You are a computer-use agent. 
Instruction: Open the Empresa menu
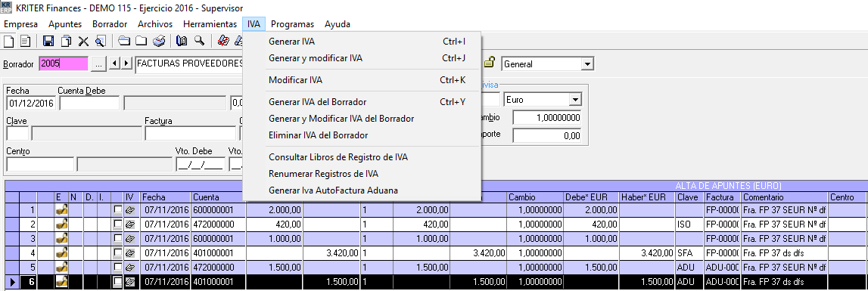20,23
